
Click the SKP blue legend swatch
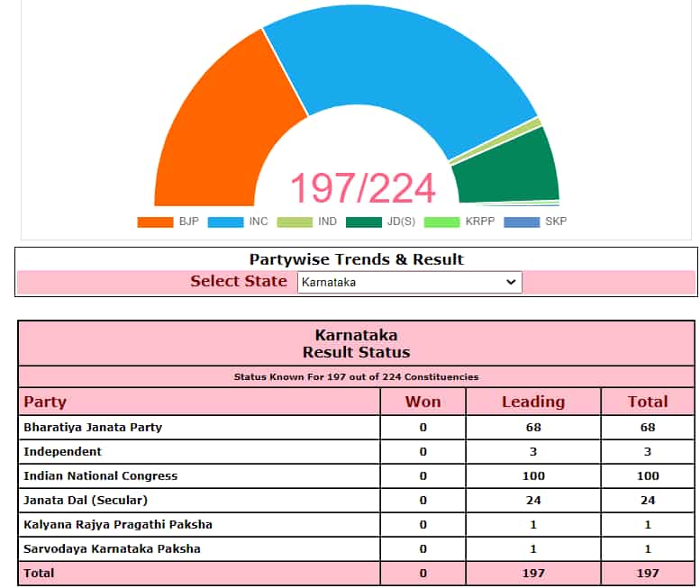(522, 222)
